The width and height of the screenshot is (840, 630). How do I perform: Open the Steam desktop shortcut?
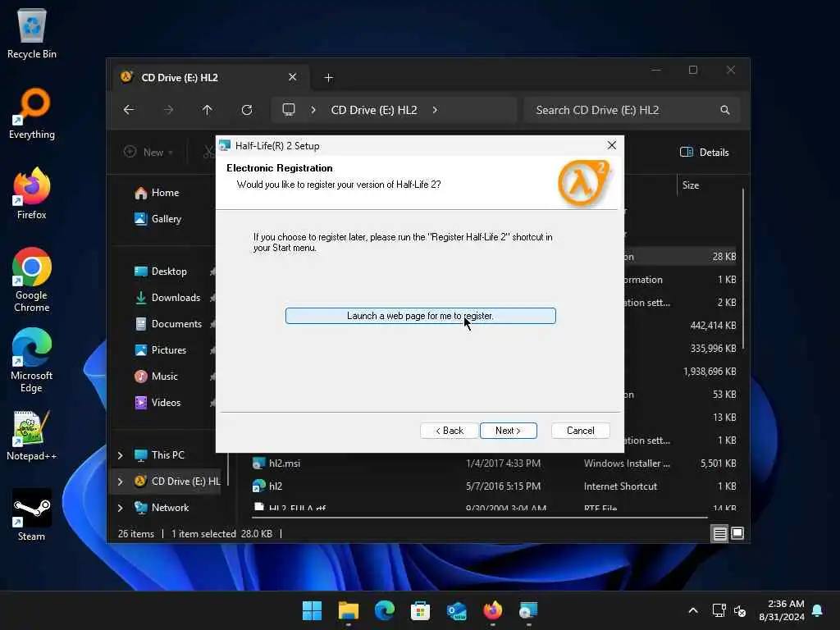click(x=32, y=515)
